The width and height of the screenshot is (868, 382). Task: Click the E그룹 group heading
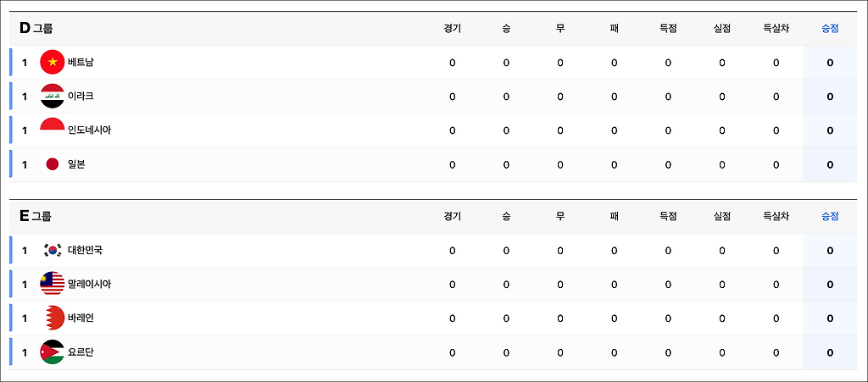tap(36, 216)
